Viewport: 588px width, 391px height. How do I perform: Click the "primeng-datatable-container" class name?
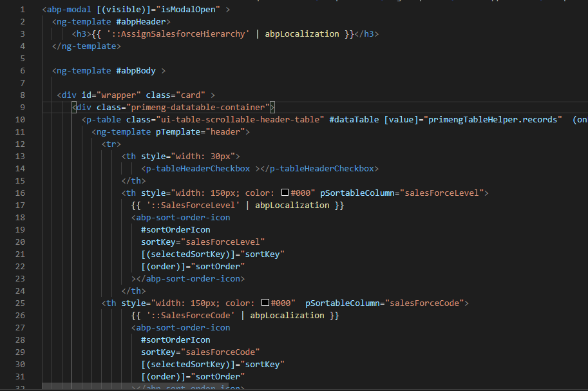point(198,107)
